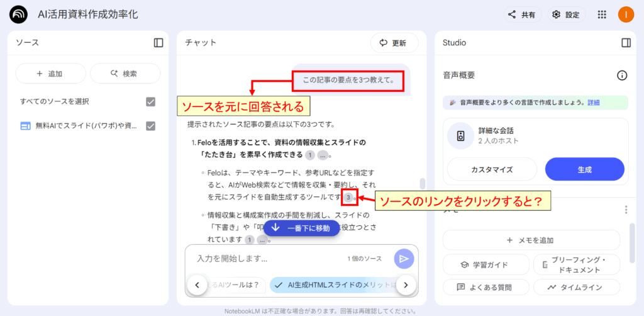Collapse the Studio panel icon

click(x=626, y=43)
